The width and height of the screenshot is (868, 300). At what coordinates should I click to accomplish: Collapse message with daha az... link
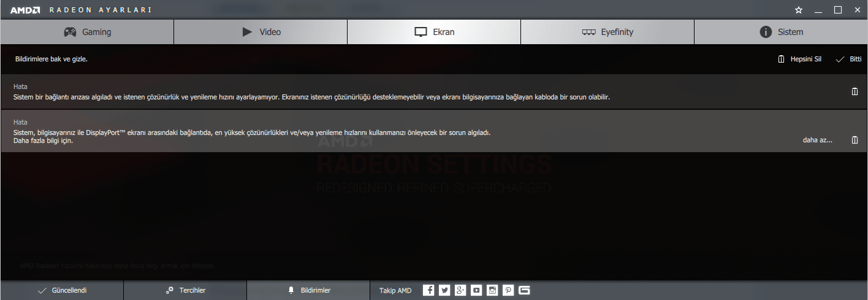pyautogui.click(x=818, y=140)
